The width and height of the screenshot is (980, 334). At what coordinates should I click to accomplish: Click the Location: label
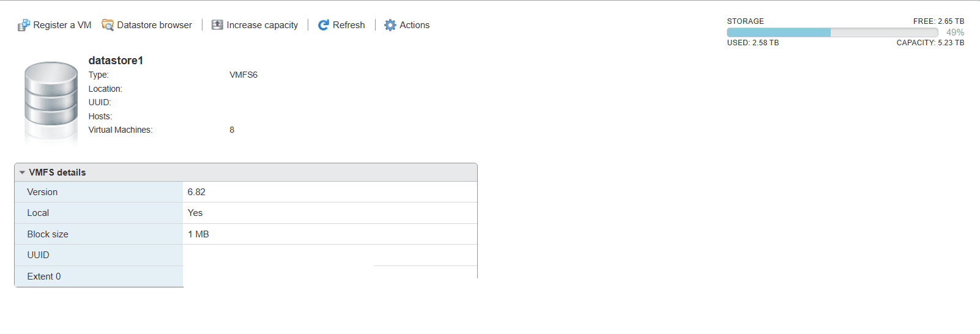pos(105,89)
